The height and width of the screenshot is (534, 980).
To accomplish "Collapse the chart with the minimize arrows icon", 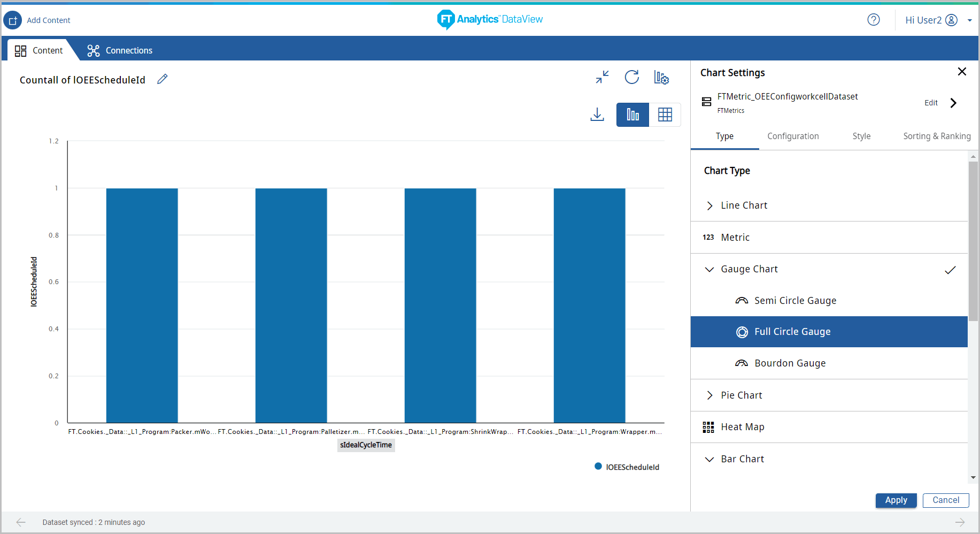I will point(602,77).
